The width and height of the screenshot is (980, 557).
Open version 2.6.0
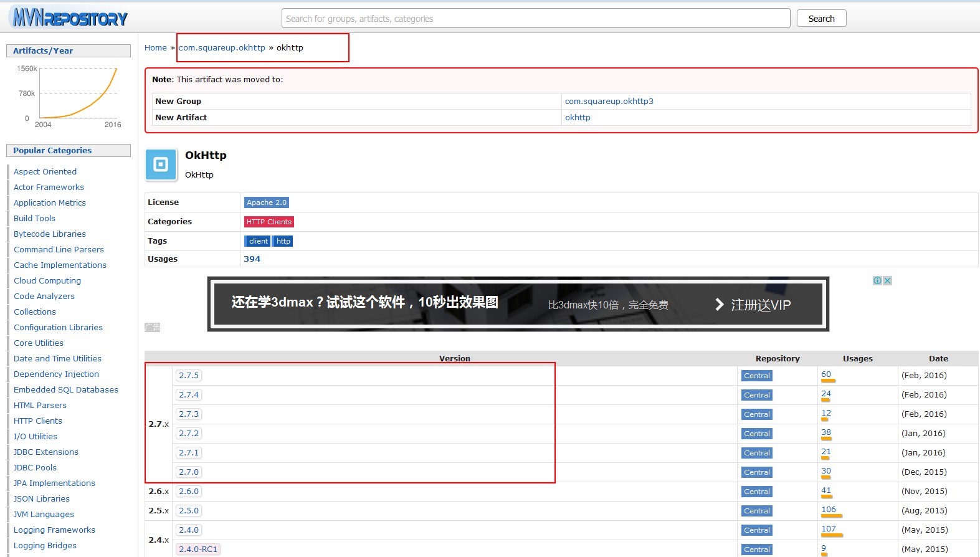(189, 492)
